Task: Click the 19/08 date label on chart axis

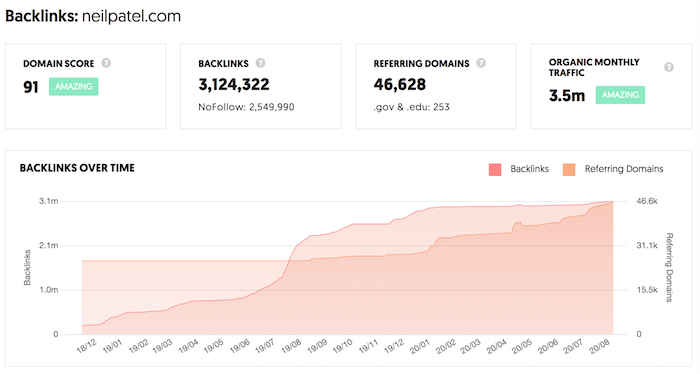Action: click(291, 346)
